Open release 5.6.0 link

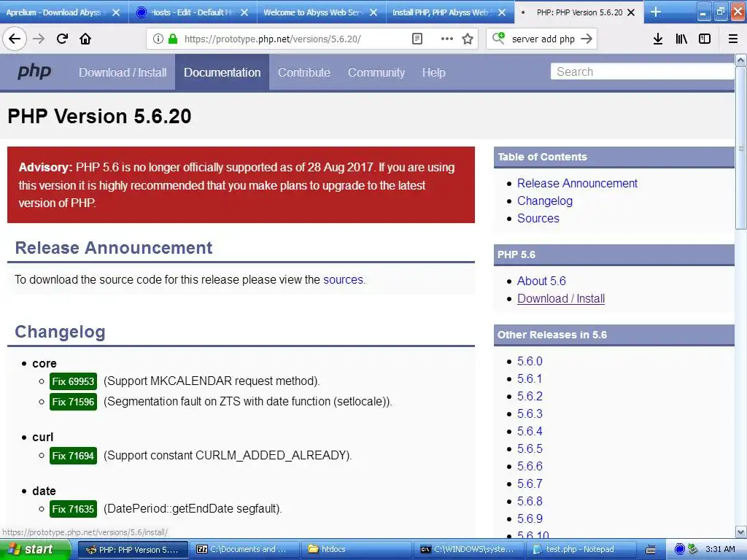pos(530,362)
